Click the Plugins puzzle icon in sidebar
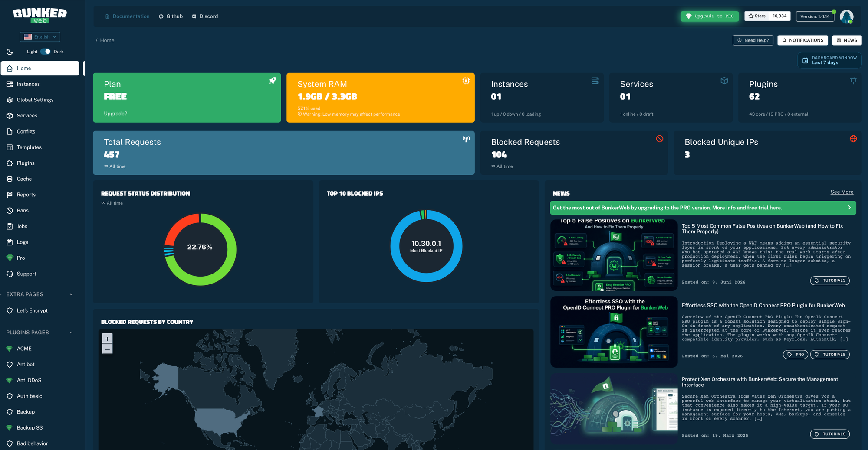This screenshot has height=450, width=868. [10, 163]
